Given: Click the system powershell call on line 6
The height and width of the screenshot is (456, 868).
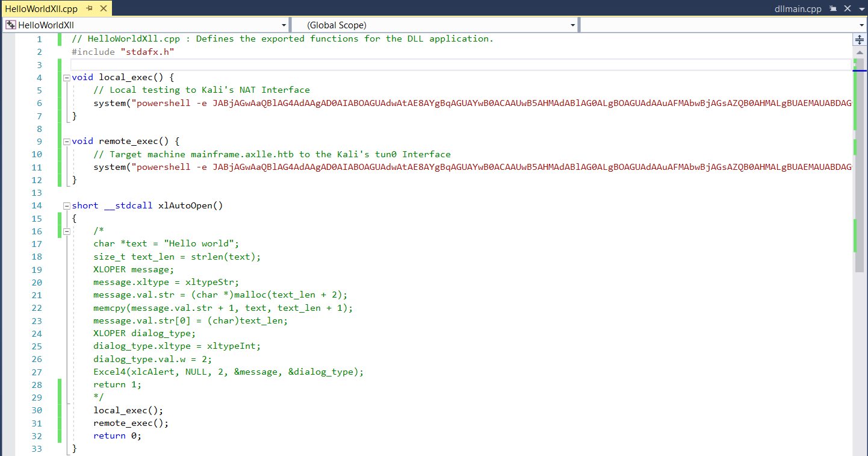Looking at the screenshot, I should (473, 103).
